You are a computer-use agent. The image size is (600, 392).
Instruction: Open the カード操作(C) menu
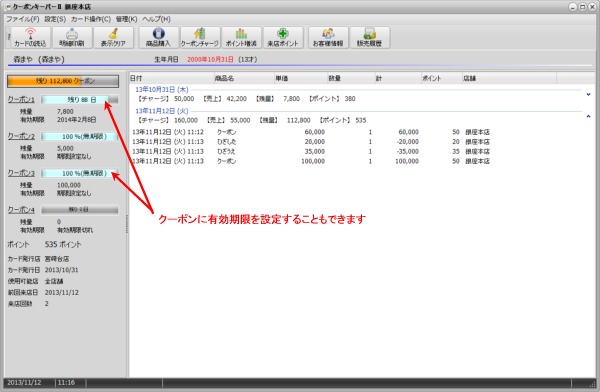point(91,19)
